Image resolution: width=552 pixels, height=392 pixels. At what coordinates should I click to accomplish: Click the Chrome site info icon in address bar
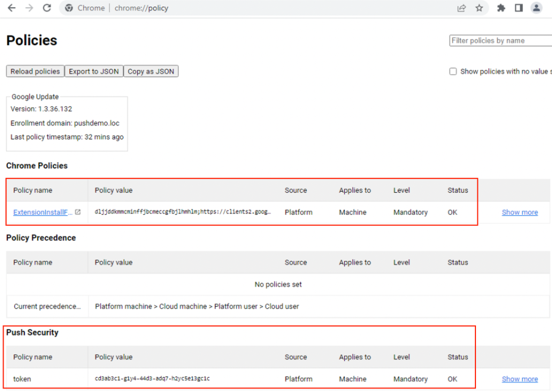pos(69,8)
